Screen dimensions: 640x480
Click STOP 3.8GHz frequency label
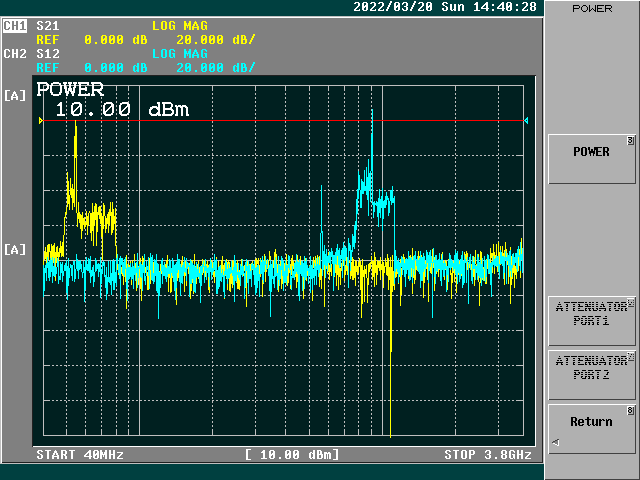pos(488,455)
